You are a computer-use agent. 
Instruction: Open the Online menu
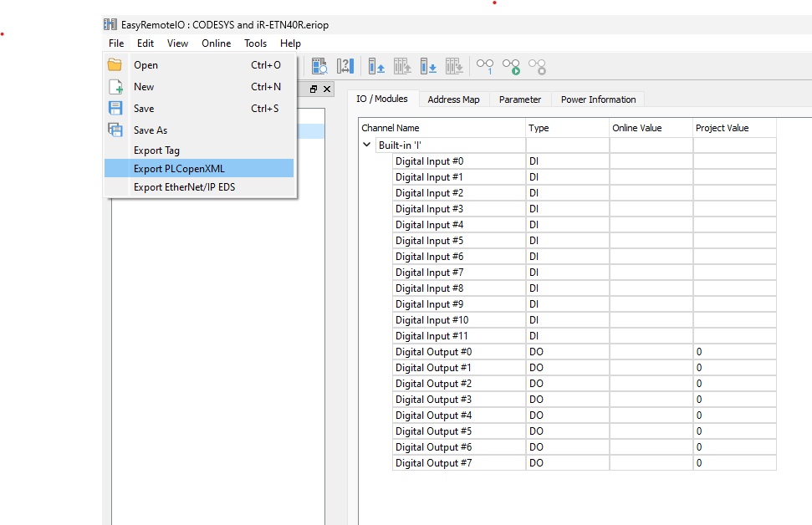click(216, 43)
